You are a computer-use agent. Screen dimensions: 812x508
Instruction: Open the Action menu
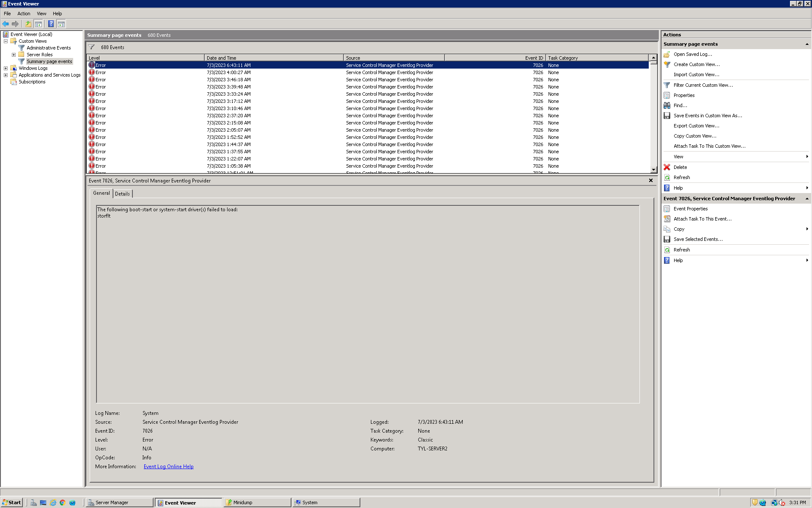tap(23, 13)
